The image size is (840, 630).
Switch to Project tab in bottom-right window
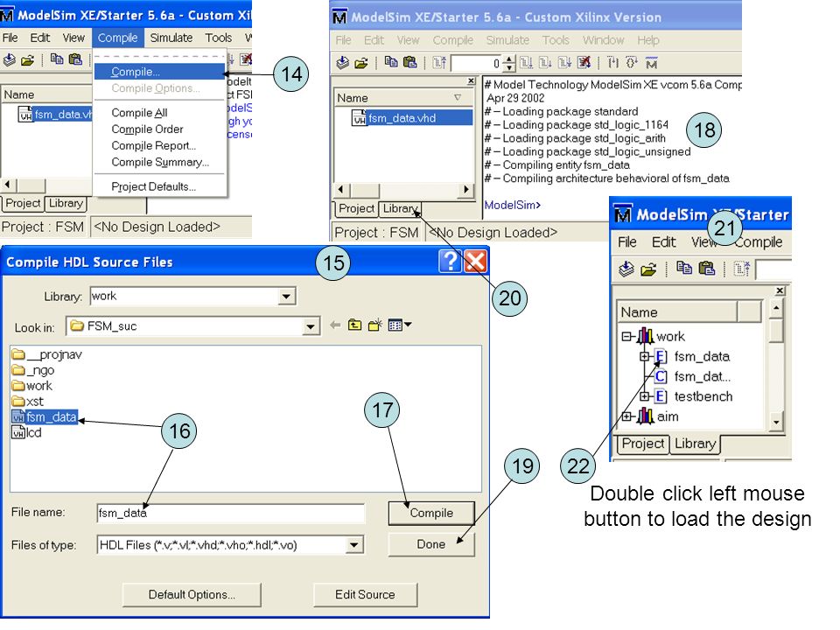pos(643,444)
